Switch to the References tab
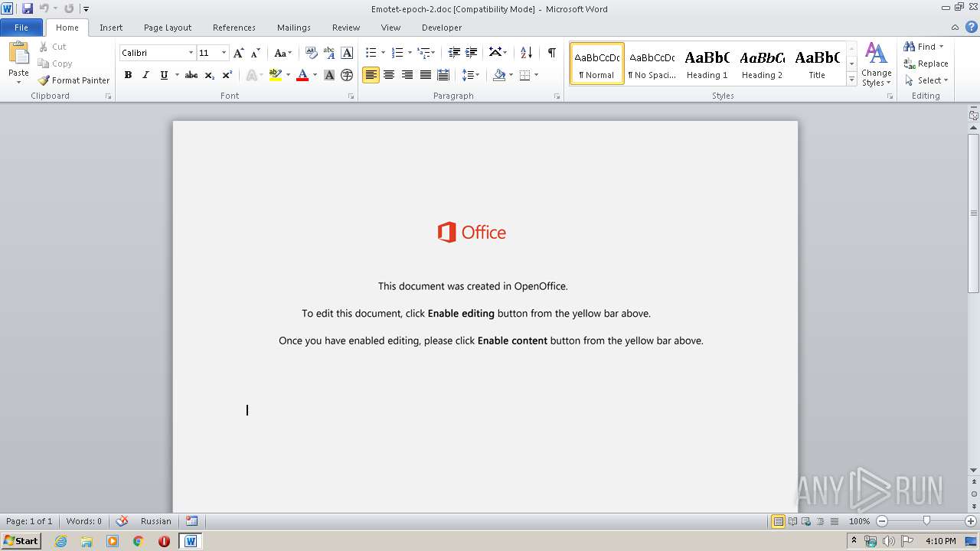Image resolution: width=980 pixels, height=551 pixels. coord(234,28)
